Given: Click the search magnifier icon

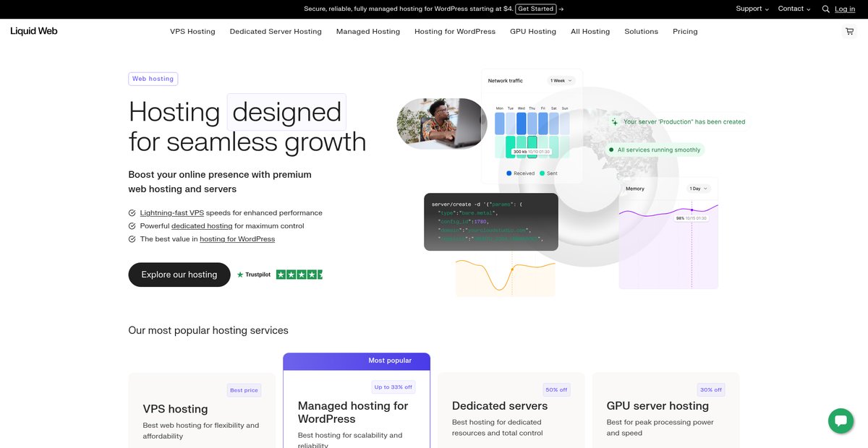Looking at the screenshot, I should pos(825,9).
